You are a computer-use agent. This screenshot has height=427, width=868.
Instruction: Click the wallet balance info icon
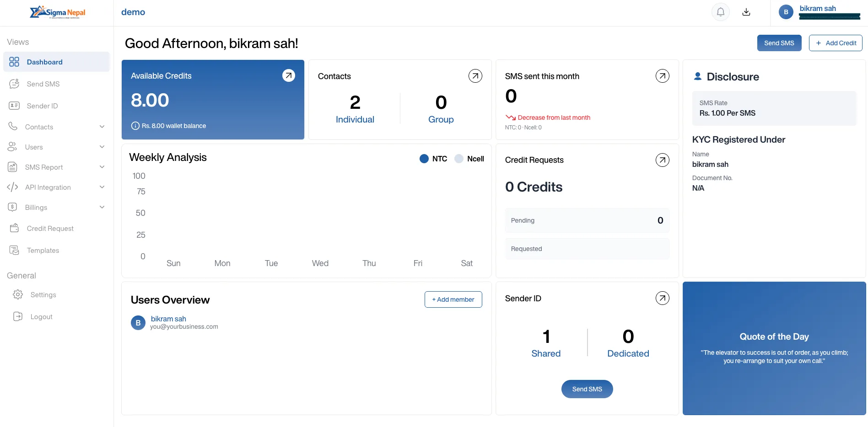pyautogui.click(x=135, y=126)
